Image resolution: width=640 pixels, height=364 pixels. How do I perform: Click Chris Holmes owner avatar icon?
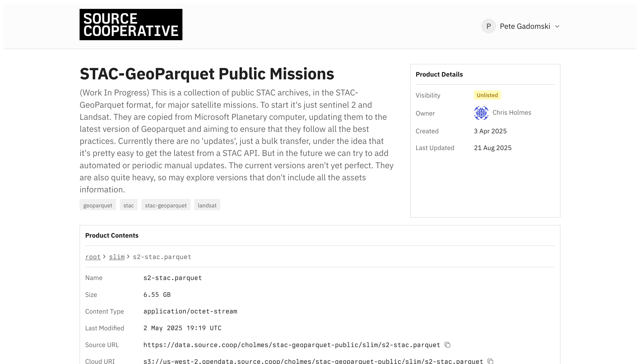click(481, 113)
